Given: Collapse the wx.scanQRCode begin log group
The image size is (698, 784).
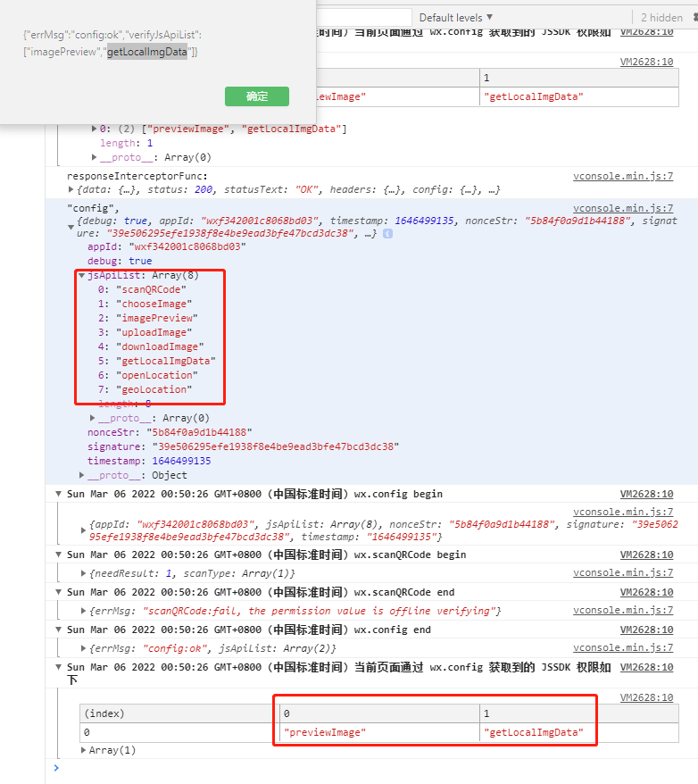Looking at the screenshot, I should 58,555.
